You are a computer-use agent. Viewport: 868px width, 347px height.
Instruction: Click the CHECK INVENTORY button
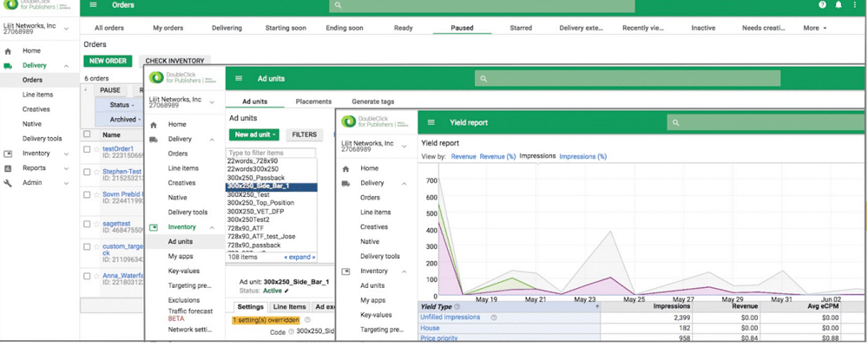tap(174, 61)
